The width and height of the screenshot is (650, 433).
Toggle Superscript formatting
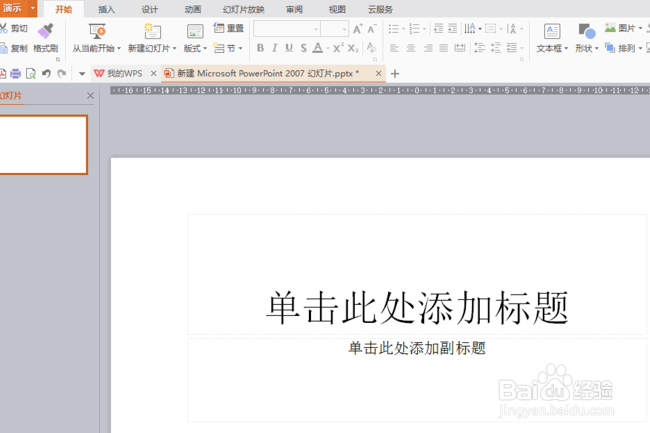click(x=338, y=48)
